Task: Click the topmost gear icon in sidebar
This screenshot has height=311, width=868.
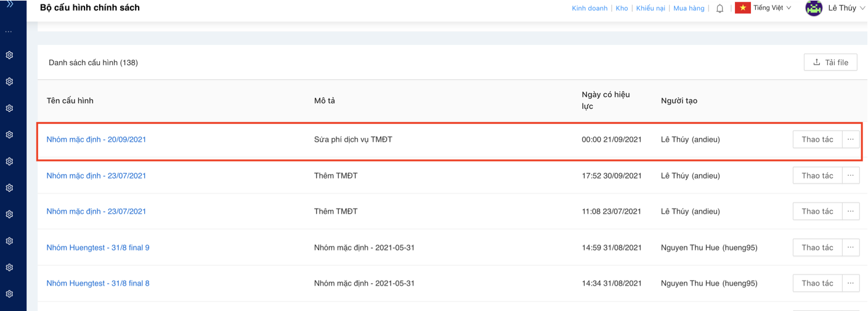Action: tap(9, 55)
